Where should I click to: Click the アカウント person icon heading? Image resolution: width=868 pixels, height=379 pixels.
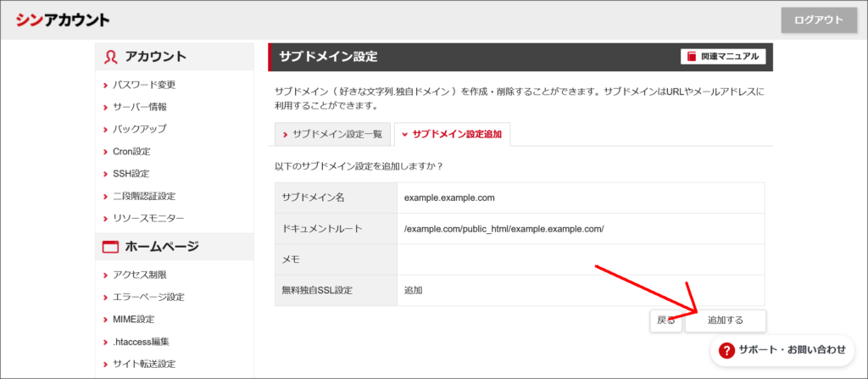(110, 57)
